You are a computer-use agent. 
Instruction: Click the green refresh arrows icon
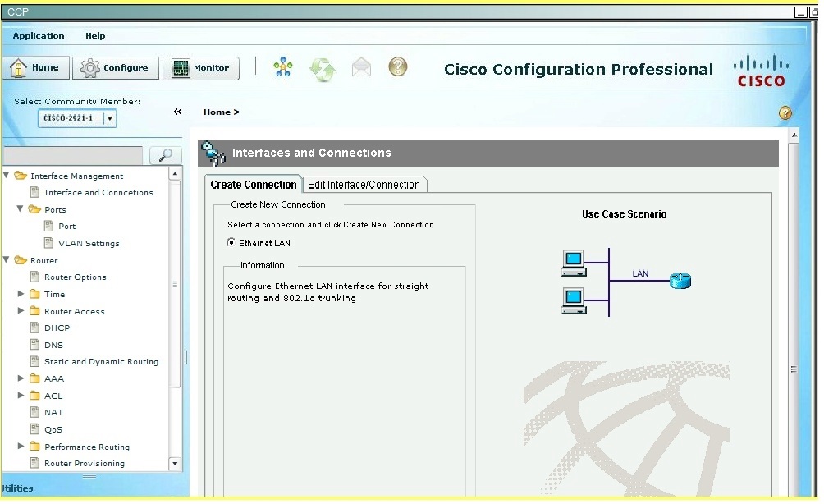(x=323, y=69)
